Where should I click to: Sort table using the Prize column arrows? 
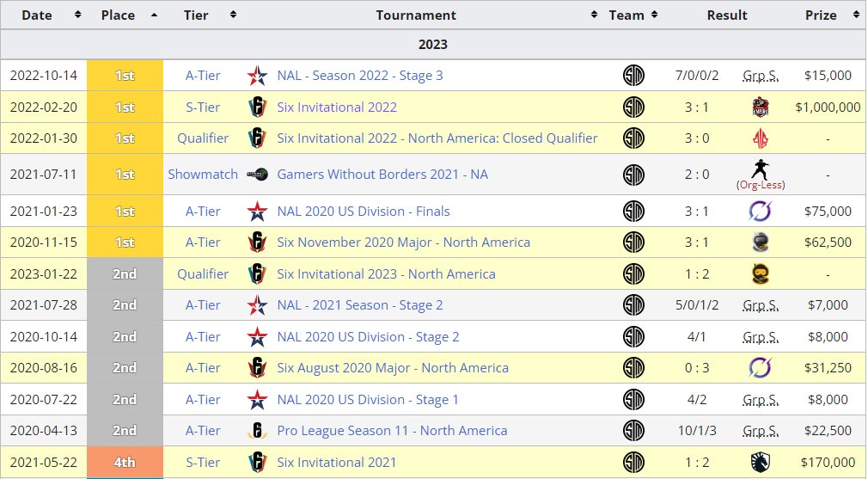856,15
